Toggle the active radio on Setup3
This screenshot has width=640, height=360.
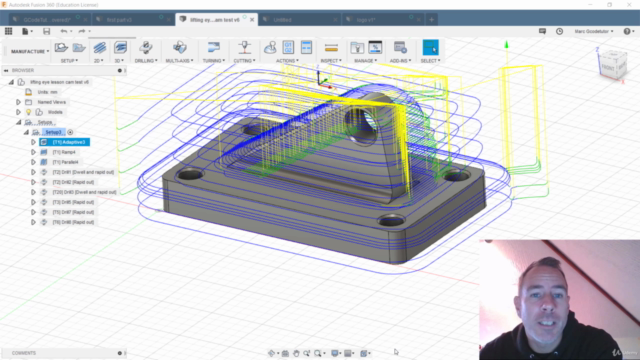(x=70, y=132)
